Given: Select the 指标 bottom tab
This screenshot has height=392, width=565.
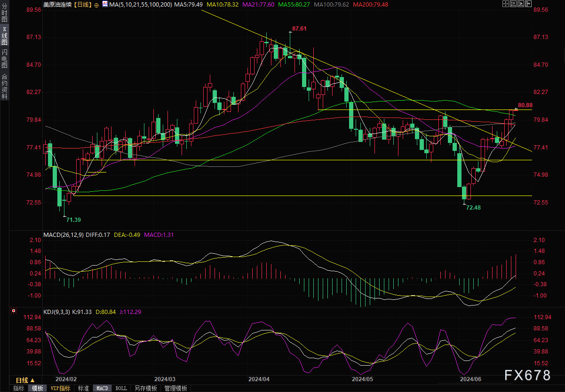Looking at the screenshot, I should (19, 388).
